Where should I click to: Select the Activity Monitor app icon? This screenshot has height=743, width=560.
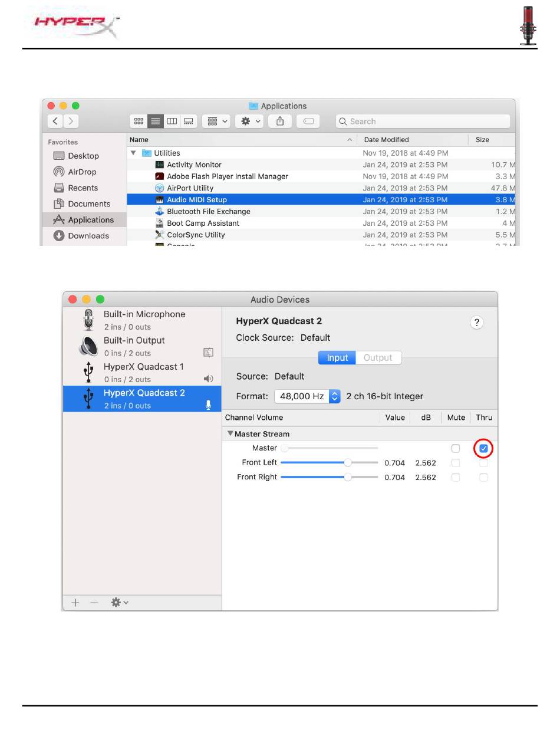(159, 165)
